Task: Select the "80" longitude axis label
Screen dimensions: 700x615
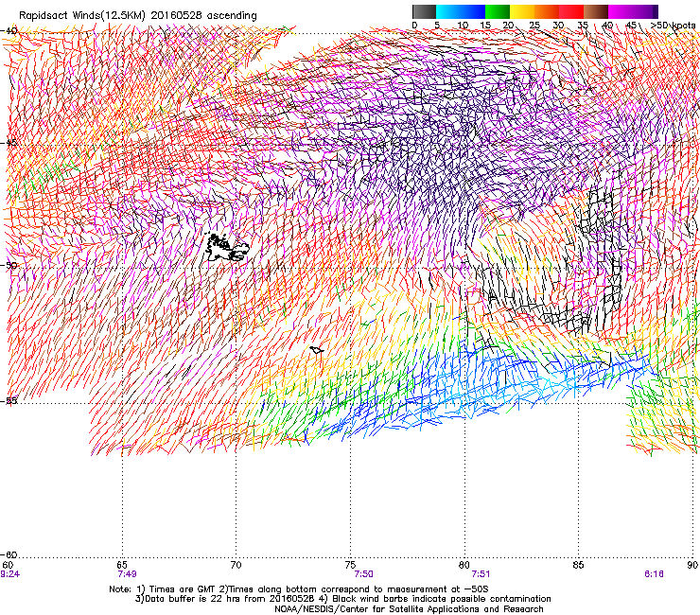Action: tap(464, 565)
